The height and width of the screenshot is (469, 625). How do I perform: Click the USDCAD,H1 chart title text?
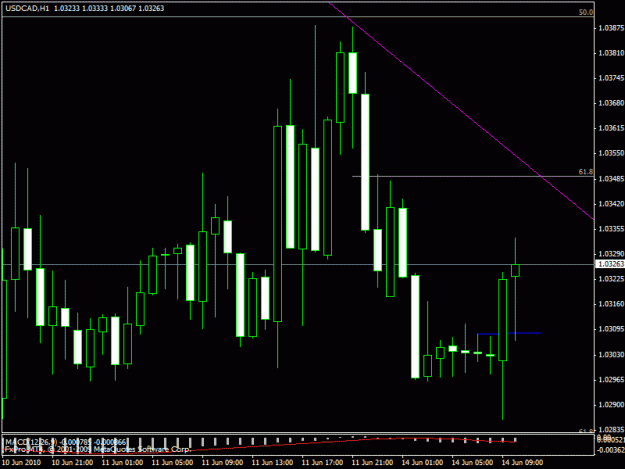coord(27,8)
